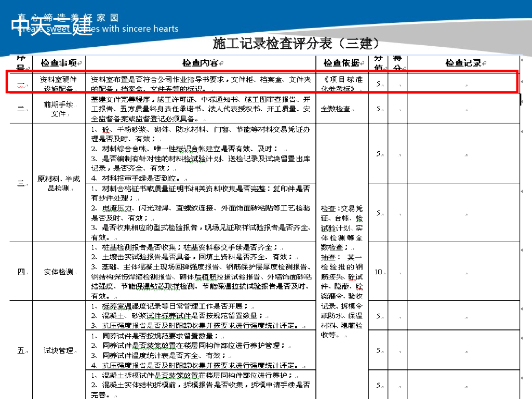Click the line 材料报审手续是否到位
The image size is (532, 399).
(x=136, y=178)
